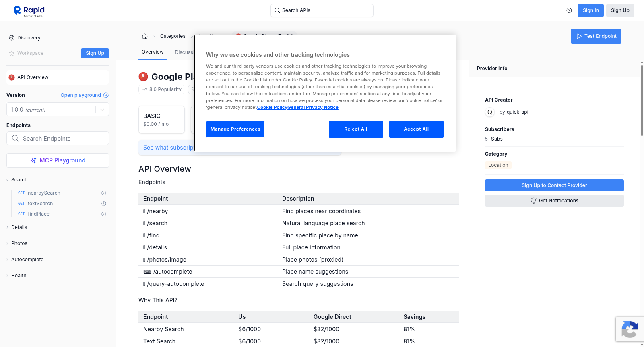Click Get Notifications button
Screen dimensions: 644x347
click(x=554, y=201)
